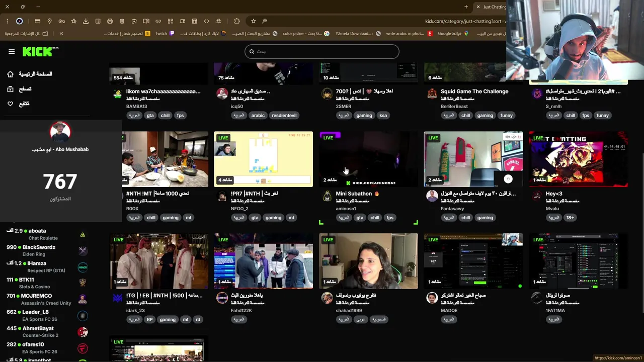Click the browse icon beside تصفح
Screen dimensions: 644x362
pyautogui.click(x=10, y=89)
